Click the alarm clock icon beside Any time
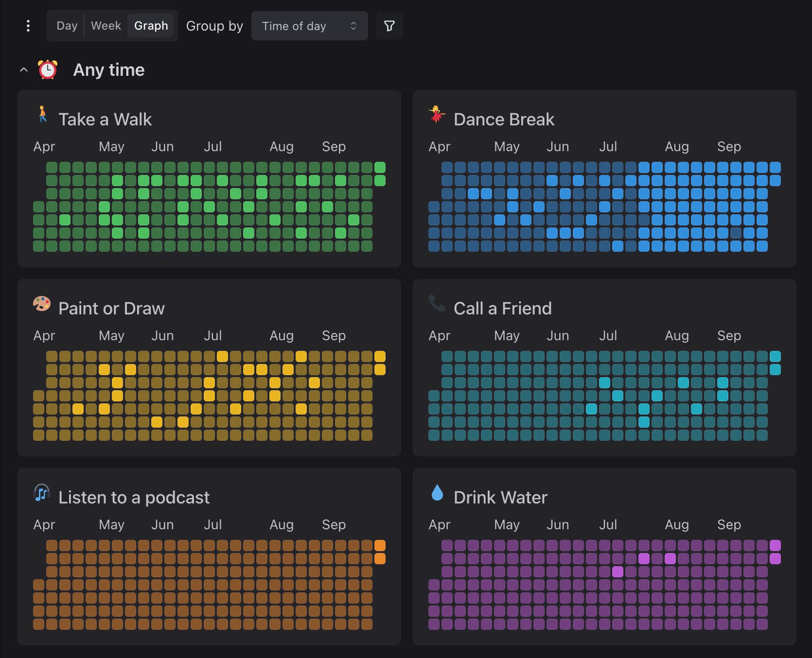This screenshot has height=658, width=812. click(48, 69)
